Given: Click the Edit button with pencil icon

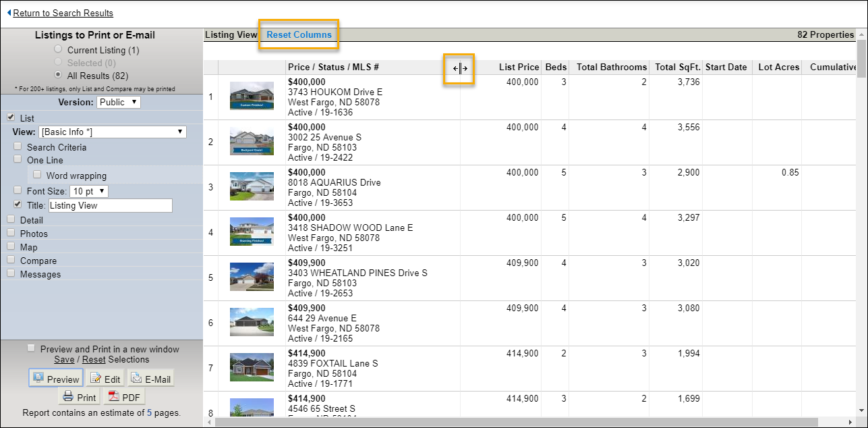Looking at the screenshot, I should click(105, 379).
